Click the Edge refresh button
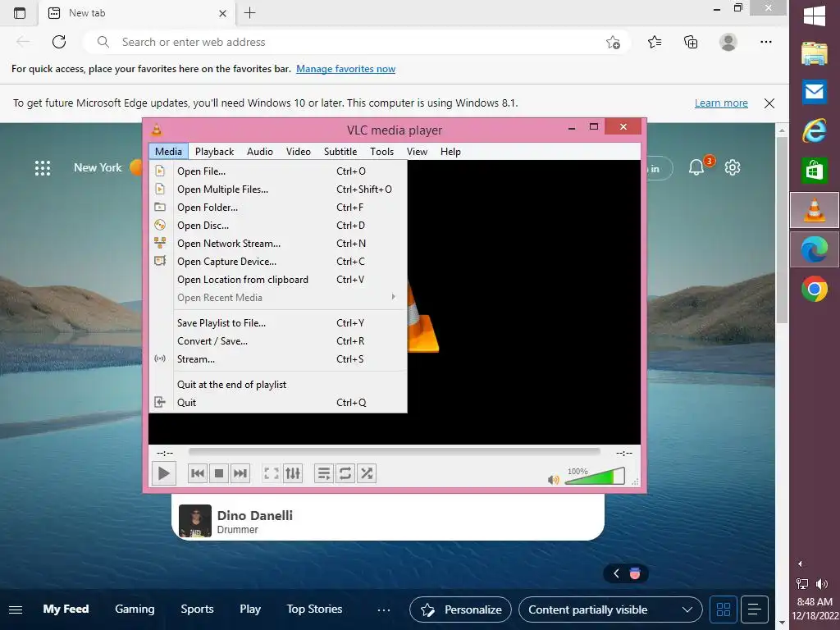This screenshot has width=840, height=630. coord(59,42)
